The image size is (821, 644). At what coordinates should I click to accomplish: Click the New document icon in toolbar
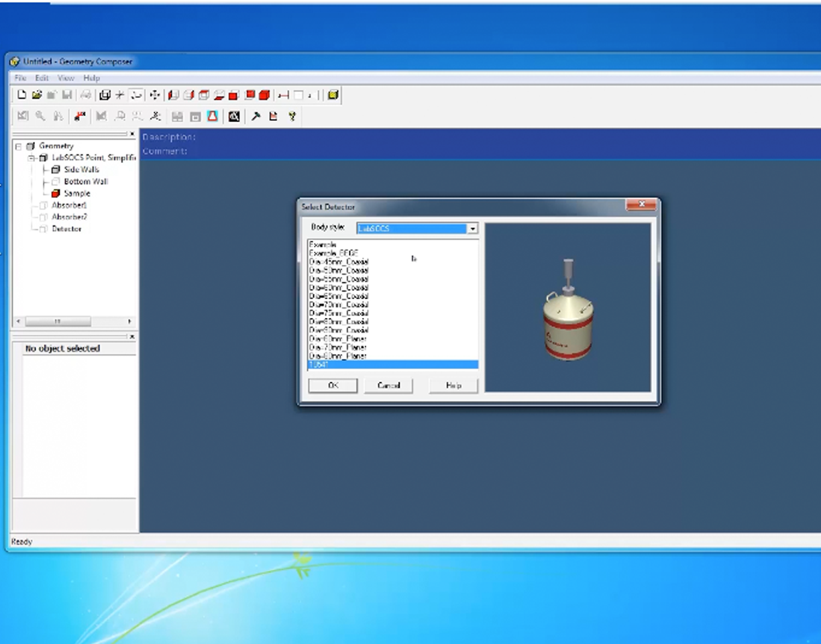[x=21, y=95]
